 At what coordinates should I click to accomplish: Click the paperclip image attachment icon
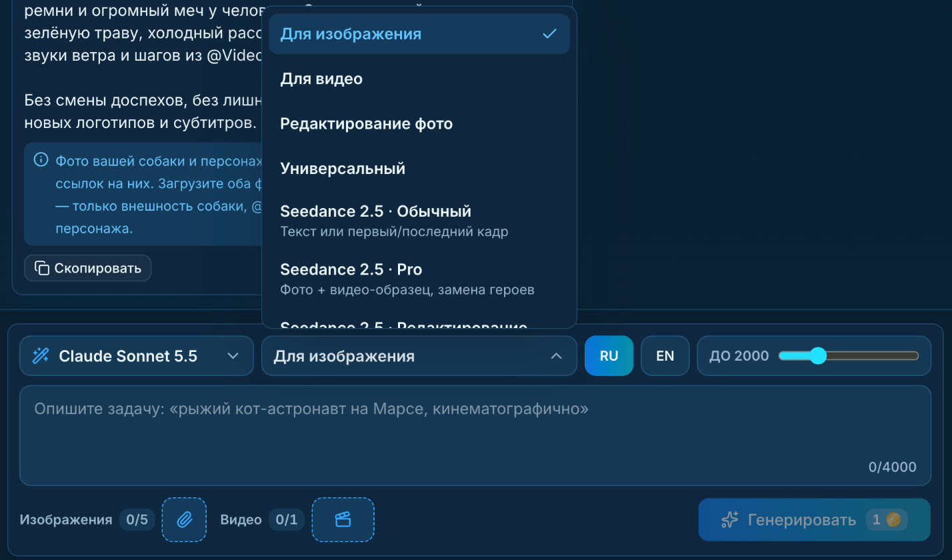(184, 519)
